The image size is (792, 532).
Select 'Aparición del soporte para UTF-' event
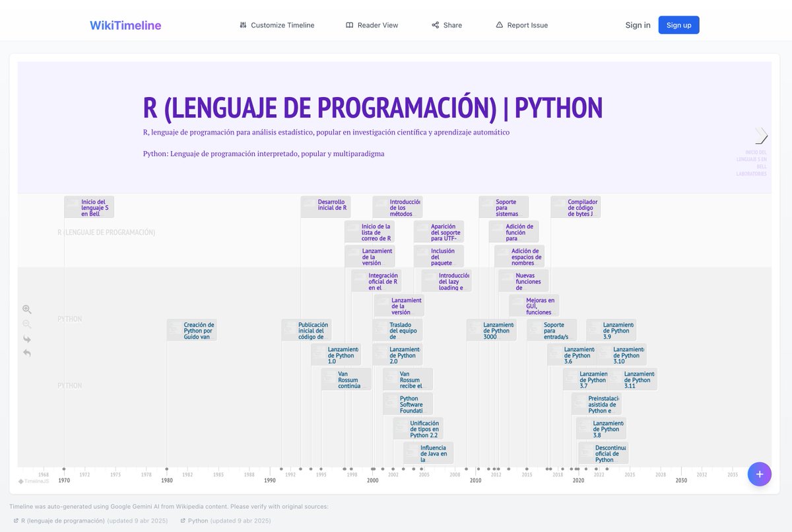tap(439, 232)
